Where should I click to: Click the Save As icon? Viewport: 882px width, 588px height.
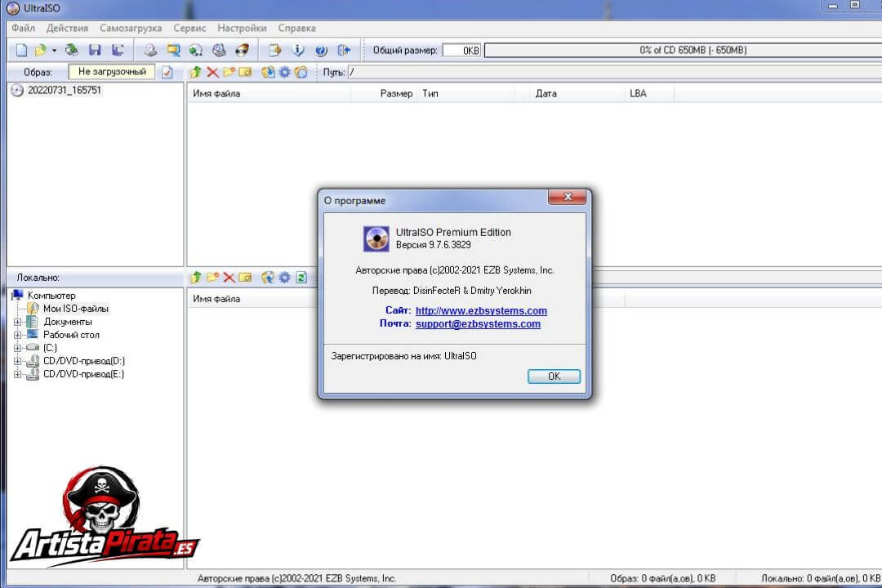(118, 50)
